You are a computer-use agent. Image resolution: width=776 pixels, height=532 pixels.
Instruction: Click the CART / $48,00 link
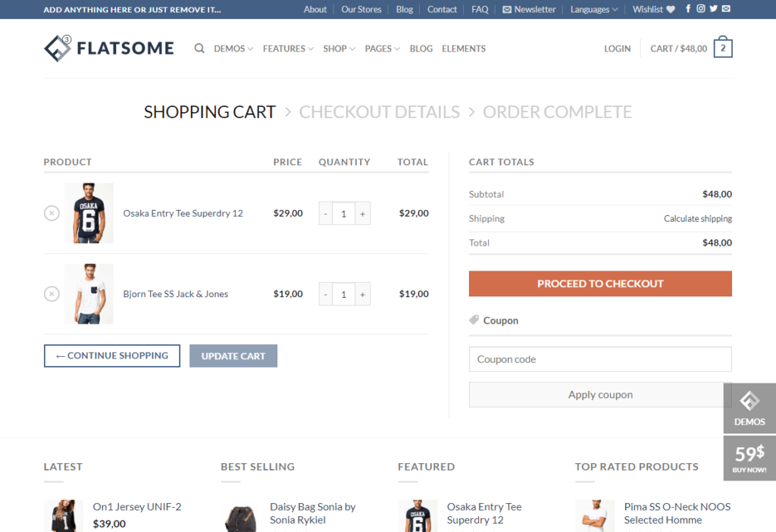(678, 49)
